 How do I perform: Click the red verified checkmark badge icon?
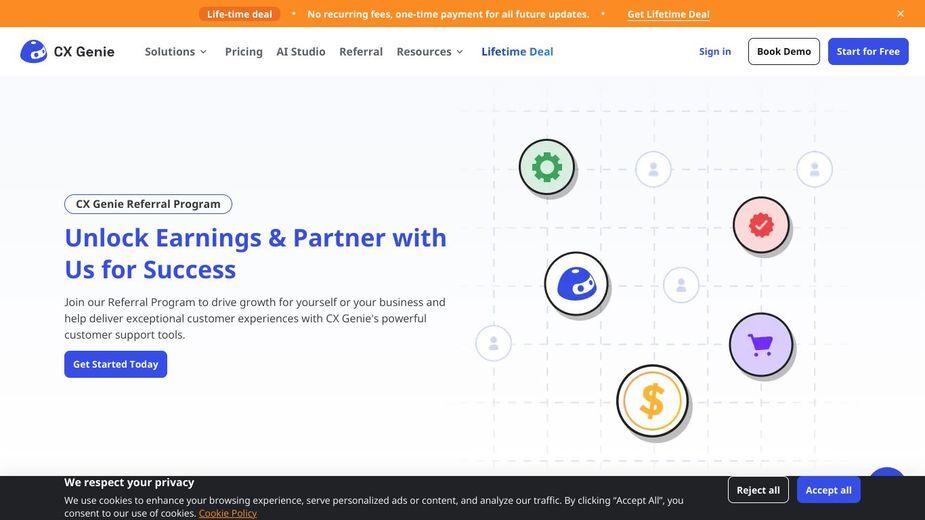[x=761, y=225]
